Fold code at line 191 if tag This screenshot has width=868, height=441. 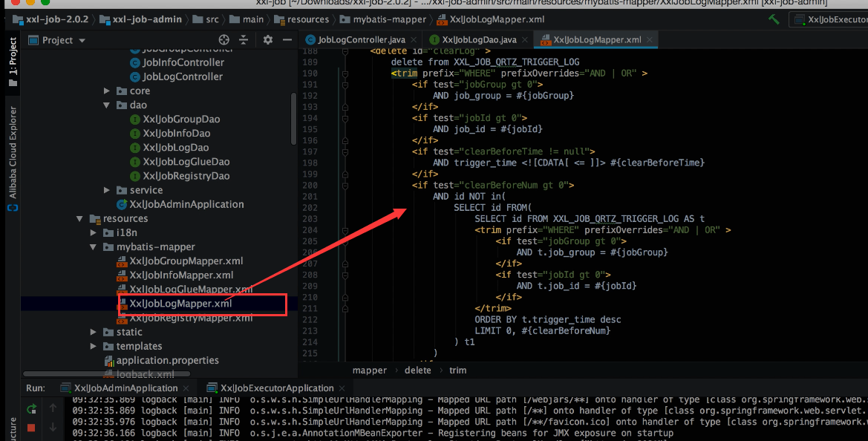(x=345, y=85)
